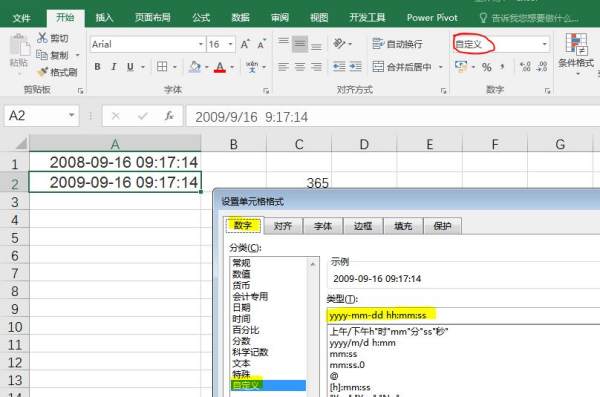Click the Type field yyyy-mm-dd hh:mm:ss

tap(463, 315)
